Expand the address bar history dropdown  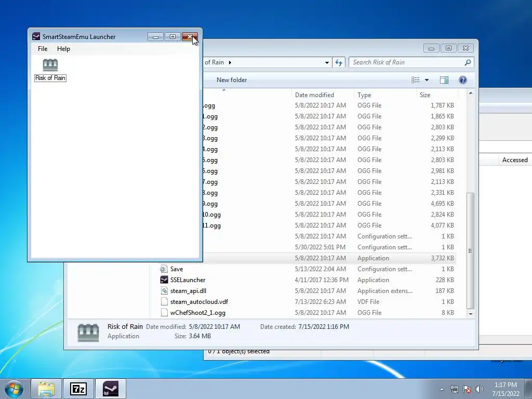point(327,62)
